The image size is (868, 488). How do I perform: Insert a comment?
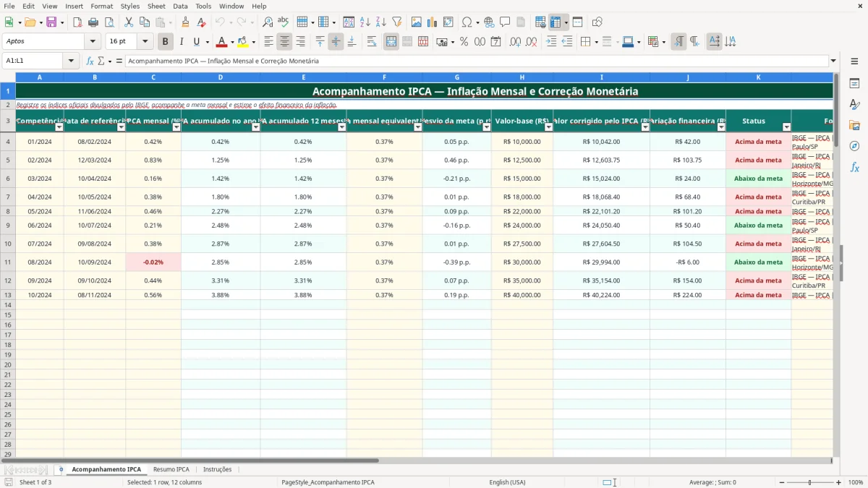[x=505, y=22]
